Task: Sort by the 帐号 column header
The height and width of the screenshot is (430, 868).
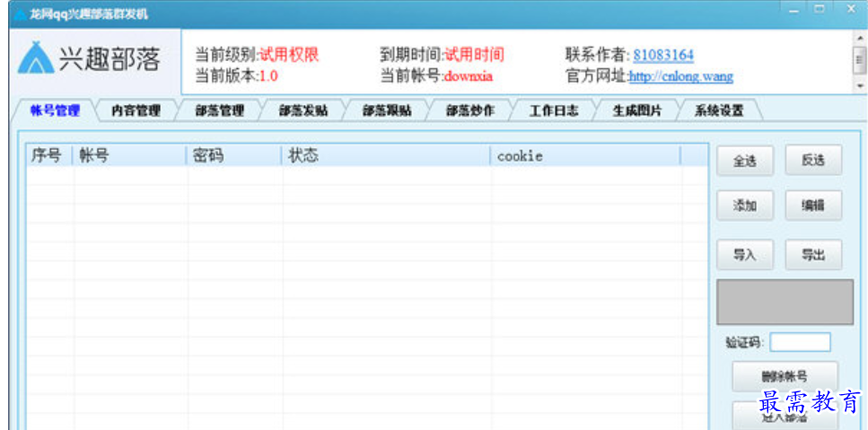Action: (x=129, y=155)
